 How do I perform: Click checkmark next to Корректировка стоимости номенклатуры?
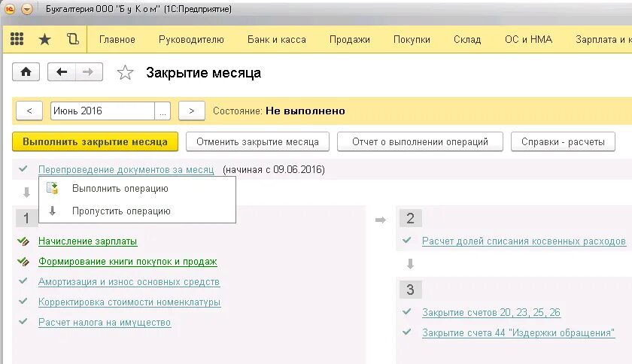pos(23,301)
